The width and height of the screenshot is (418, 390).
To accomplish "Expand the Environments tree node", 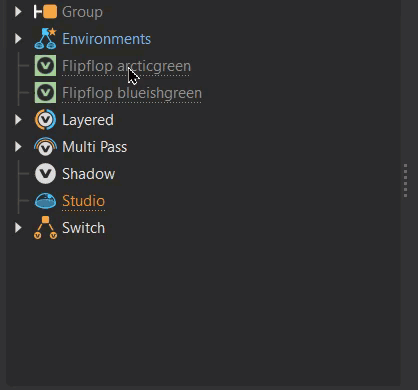I will tap(18, 39).
